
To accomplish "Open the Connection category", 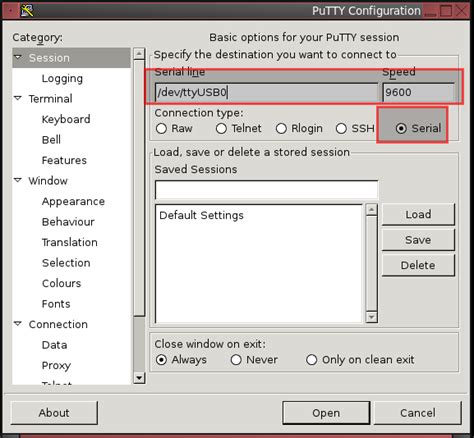I will click(58, 324).
